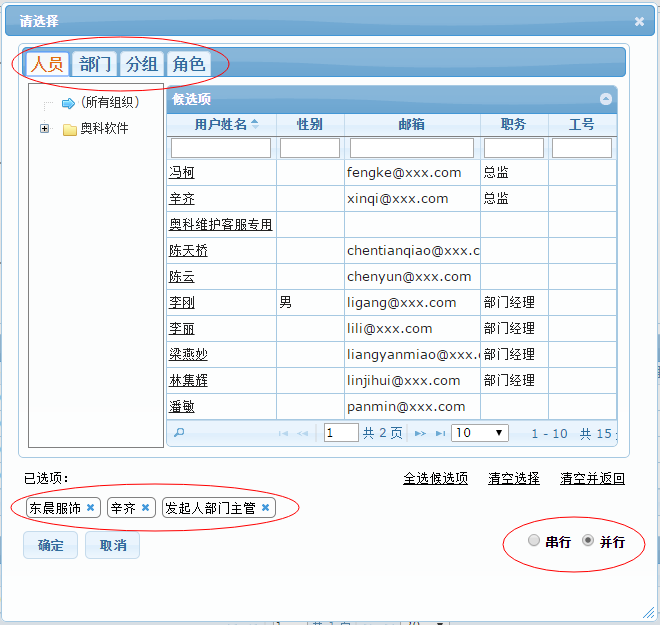Click the 全选候选项 link
Image resolution: width=660 pixels, height=625 pixels.
[435, 478]
